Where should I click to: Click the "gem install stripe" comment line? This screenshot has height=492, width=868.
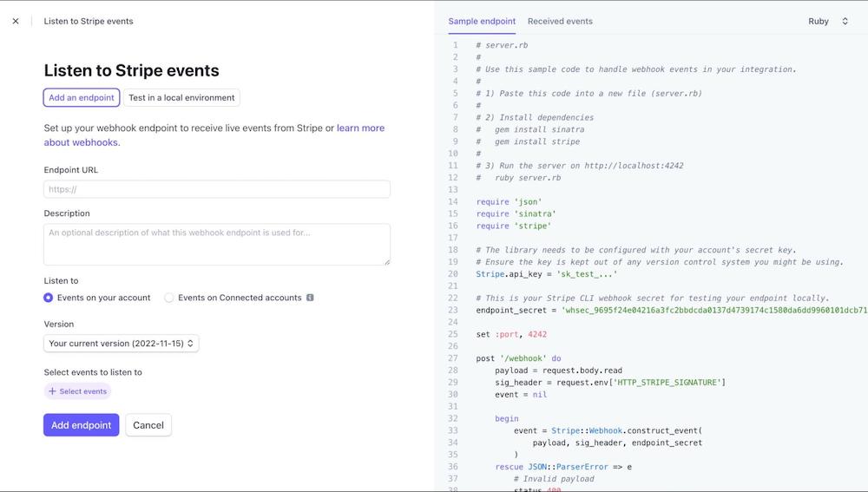tap(528, 141)
